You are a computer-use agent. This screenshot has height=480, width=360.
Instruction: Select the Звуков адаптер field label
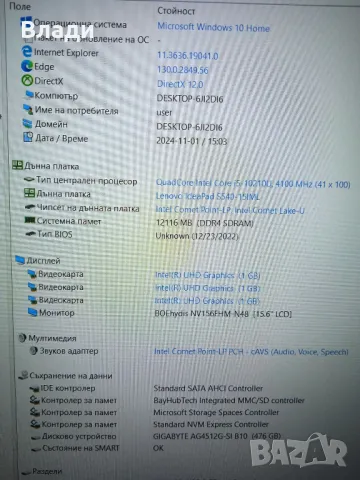click(x=69, y=351)
